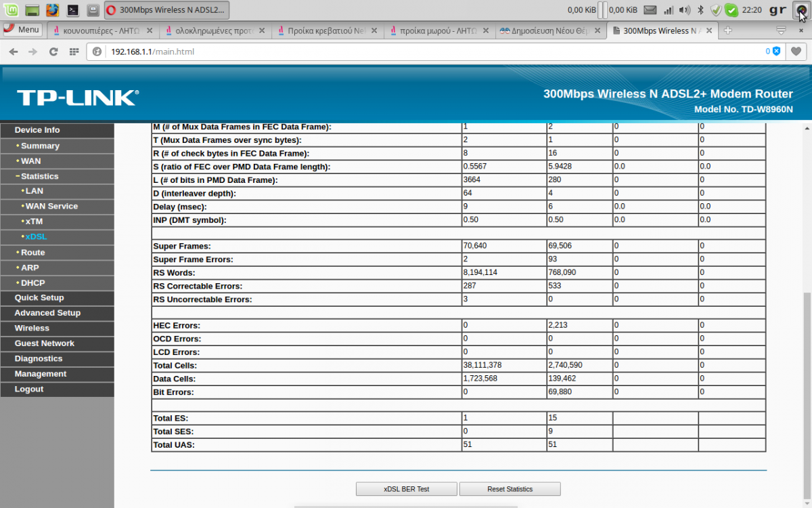The height and width of the screenshot is (508, 812).
Task: Open the Diagnostics menu
Action: 57,358
